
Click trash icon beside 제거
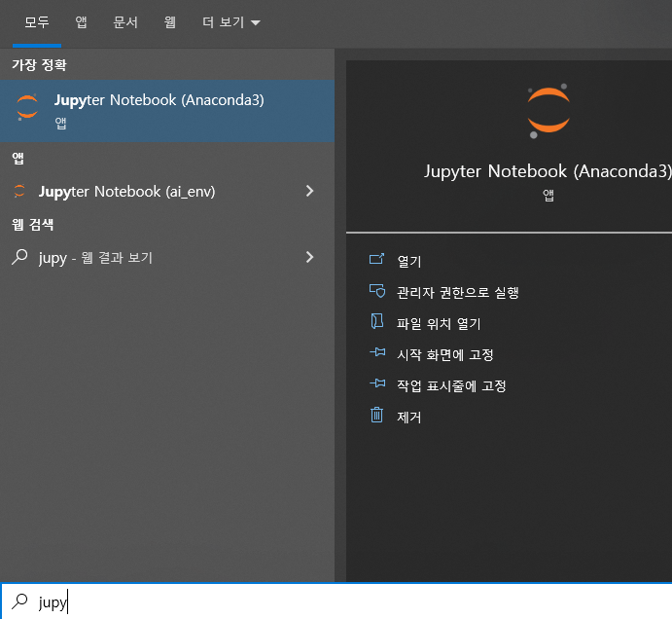click(376, 415)
